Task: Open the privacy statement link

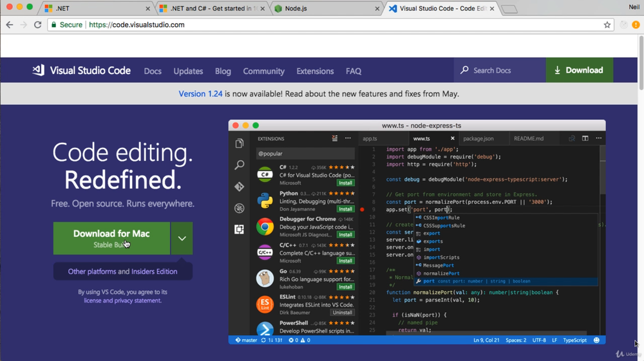Action: (138, 301)
